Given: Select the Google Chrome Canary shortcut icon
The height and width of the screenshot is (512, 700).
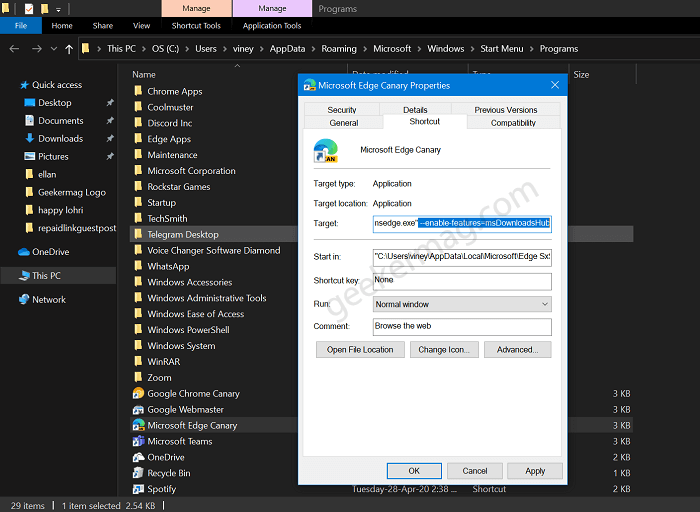Looking at the screenshot, I should click(138, 393).
